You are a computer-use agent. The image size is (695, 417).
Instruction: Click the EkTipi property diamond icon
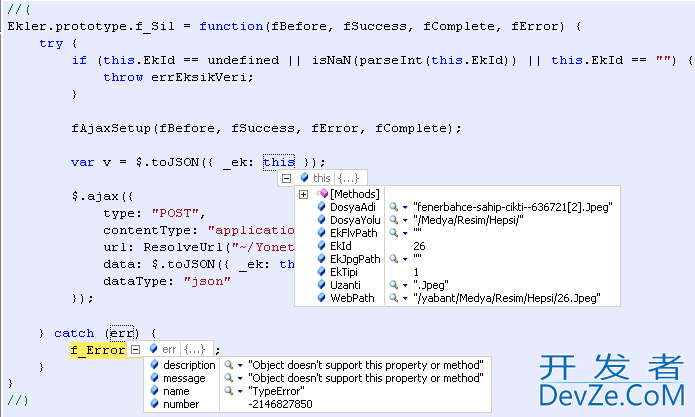click(x=322, y=272)
